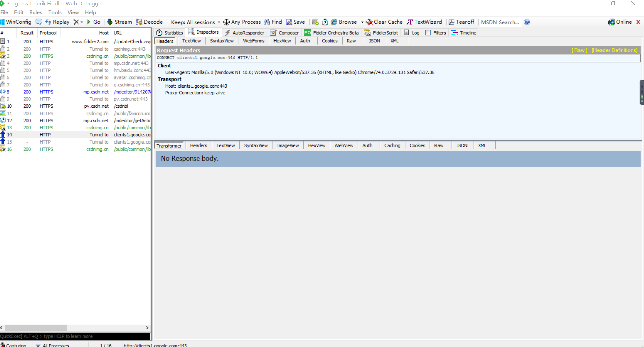Open the Edit menu
The width and height of the screenshot is (644, 347).
[19, 12]
